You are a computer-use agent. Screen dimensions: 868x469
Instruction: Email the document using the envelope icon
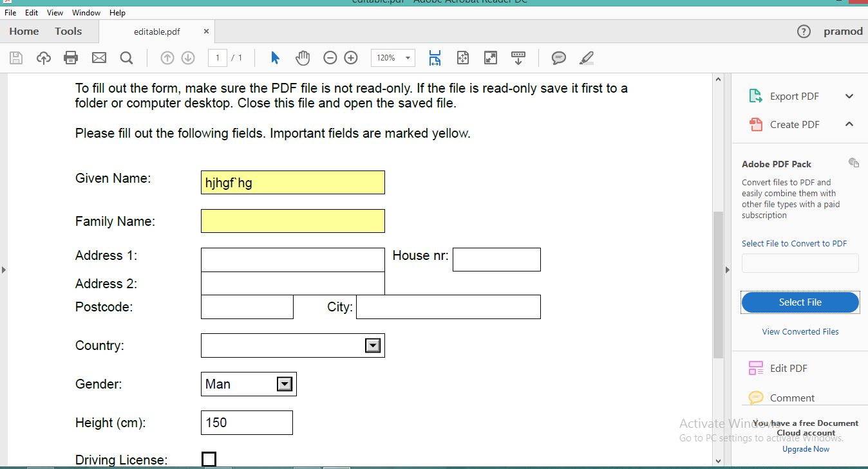99,57
